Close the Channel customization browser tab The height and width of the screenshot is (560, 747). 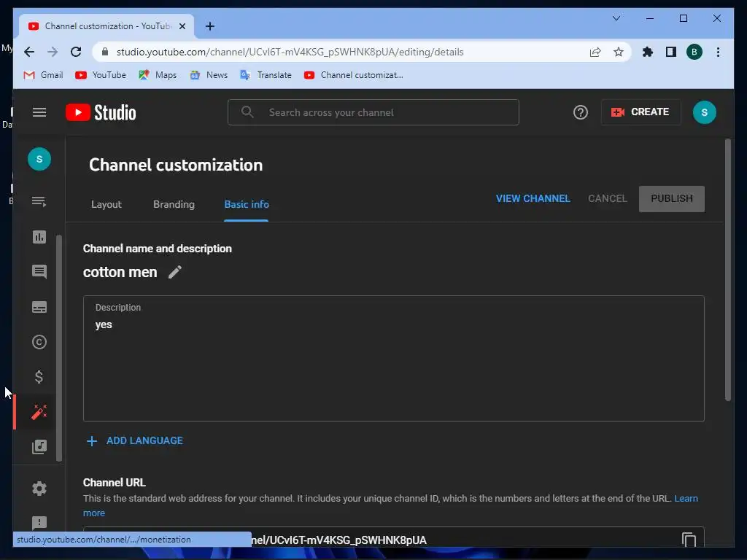(x=182, y=26)
